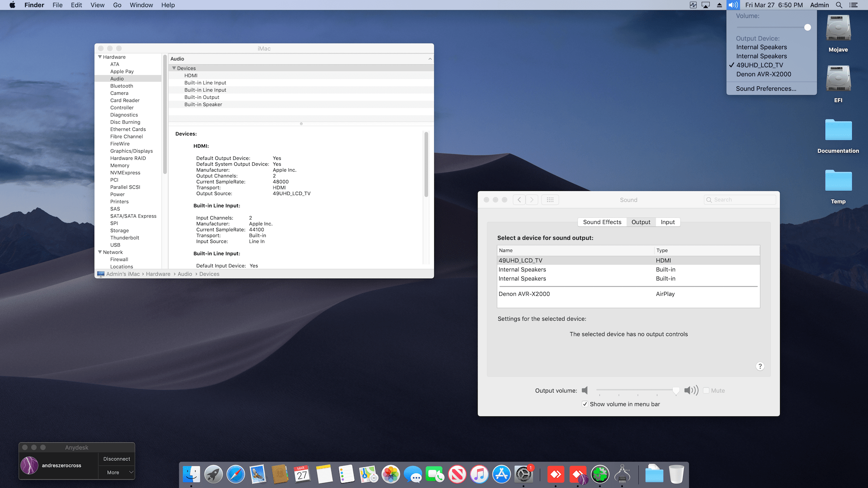Uncheck Show volume in menu bar
This screenshot has height=488, width=868.
tap(585, 404)
